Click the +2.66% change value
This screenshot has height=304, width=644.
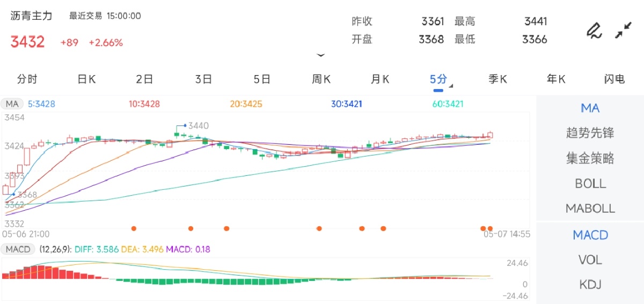tap(106, 42)
